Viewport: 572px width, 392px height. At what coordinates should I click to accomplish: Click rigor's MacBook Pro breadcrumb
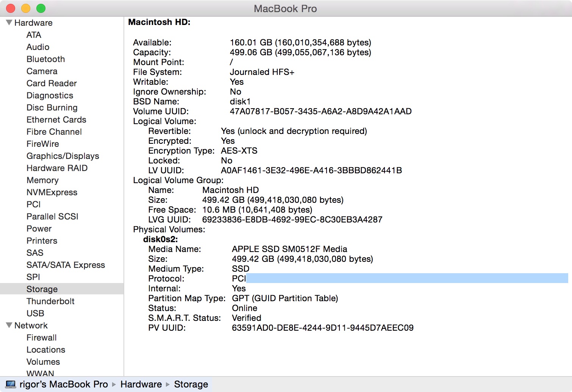(x=64, y=384)
